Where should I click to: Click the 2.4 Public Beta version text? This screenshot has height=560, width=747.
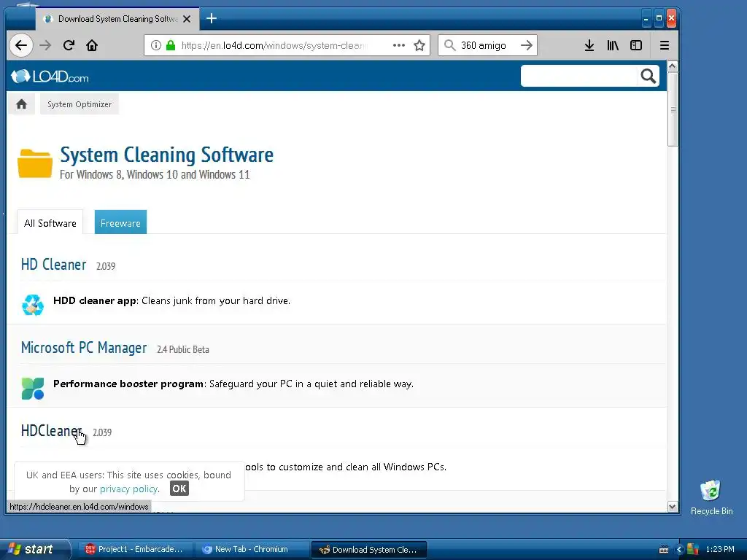click(183, 349)
